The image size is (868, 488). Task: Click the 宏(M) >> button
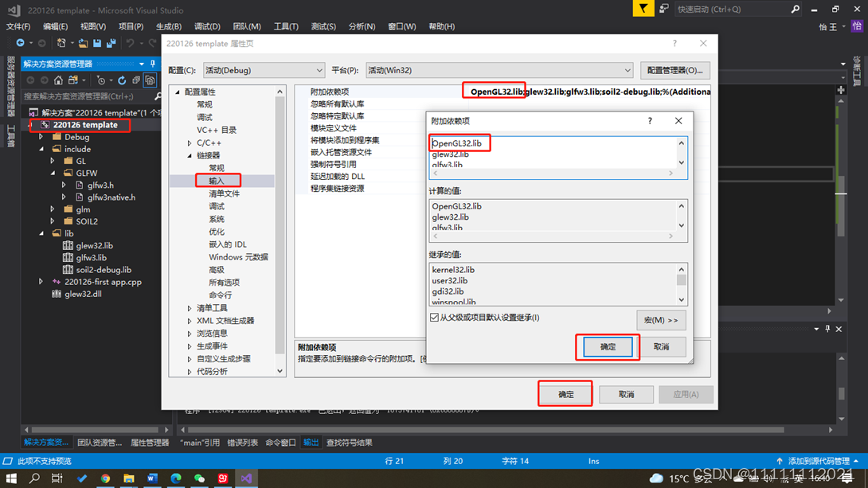pyautogui.click(x=661, y=320)
